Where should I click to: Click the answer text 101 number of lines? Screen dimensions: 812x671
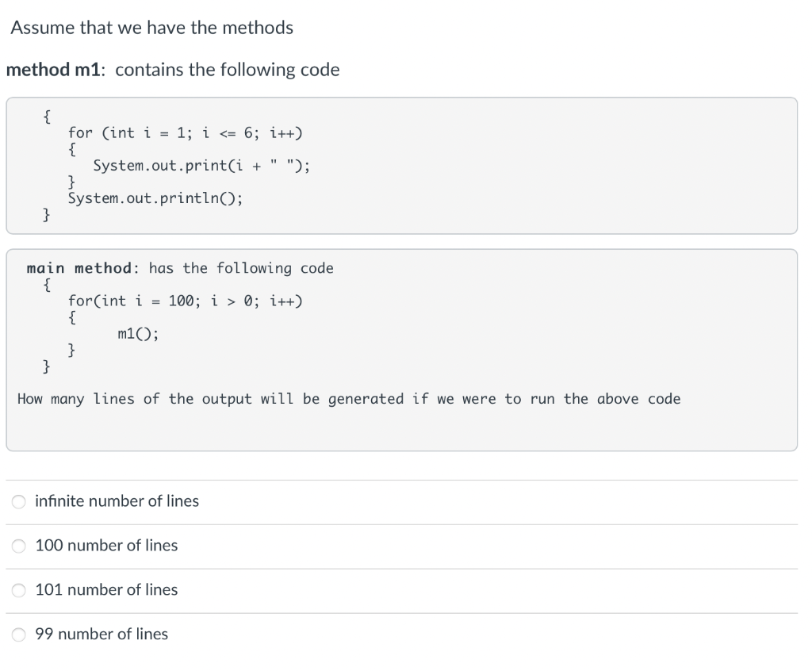tap(107, 590)
